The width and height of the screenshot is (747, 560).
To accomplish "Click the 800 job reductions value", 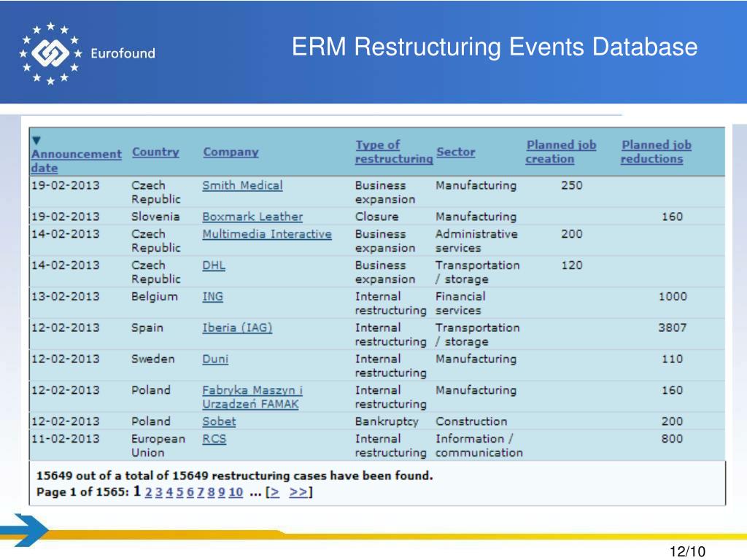I will [x=672, y=438].
